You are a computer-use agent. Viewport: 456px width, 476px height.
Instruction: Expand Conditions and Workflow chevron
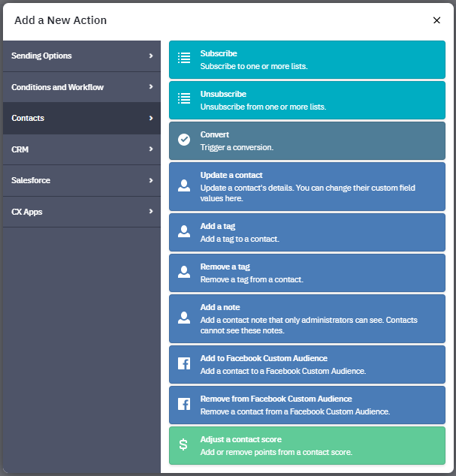coord(151,87)
